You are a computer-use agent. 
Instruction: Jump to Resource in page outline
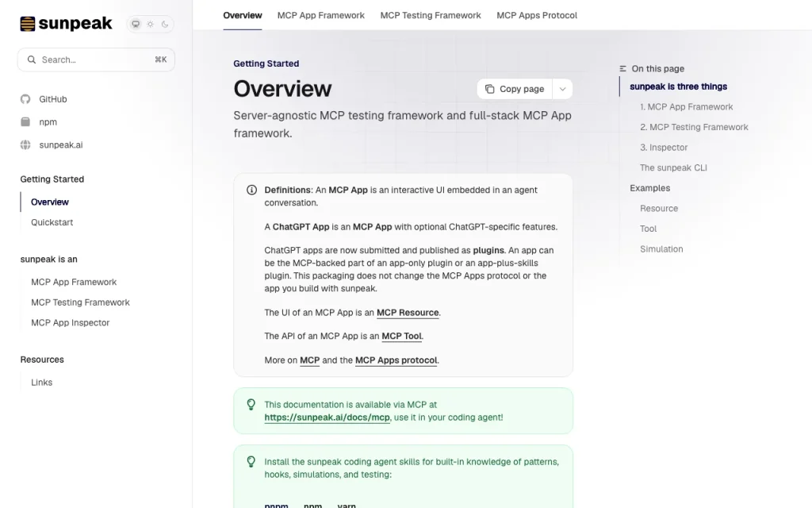(659, 208)
